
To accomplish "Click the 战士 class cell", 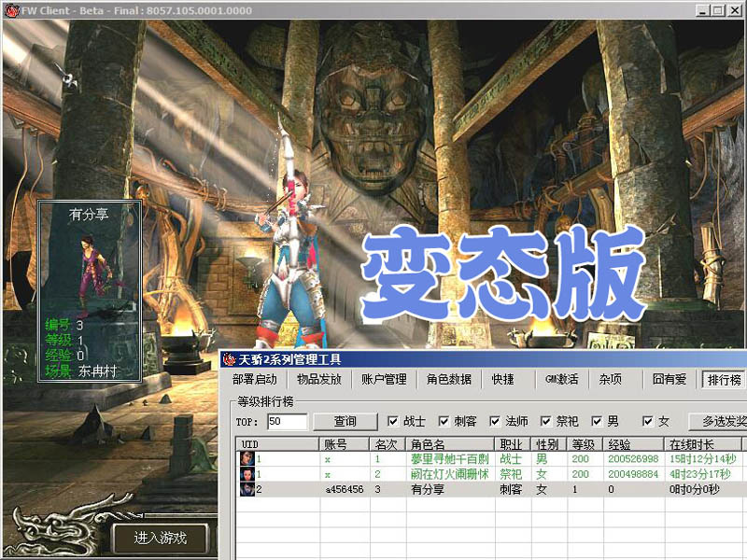I will pos(511,459).
